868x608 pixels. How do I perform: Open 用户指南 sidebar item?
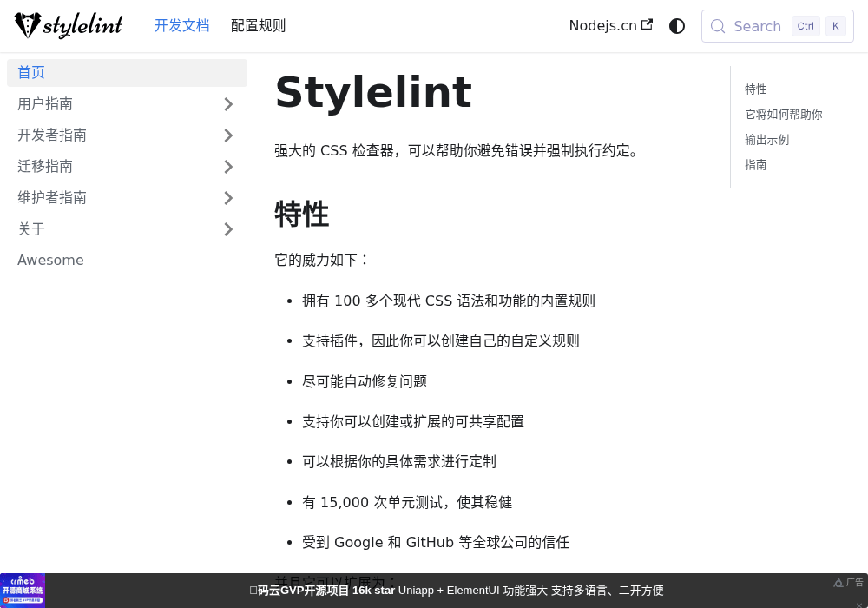45,104
